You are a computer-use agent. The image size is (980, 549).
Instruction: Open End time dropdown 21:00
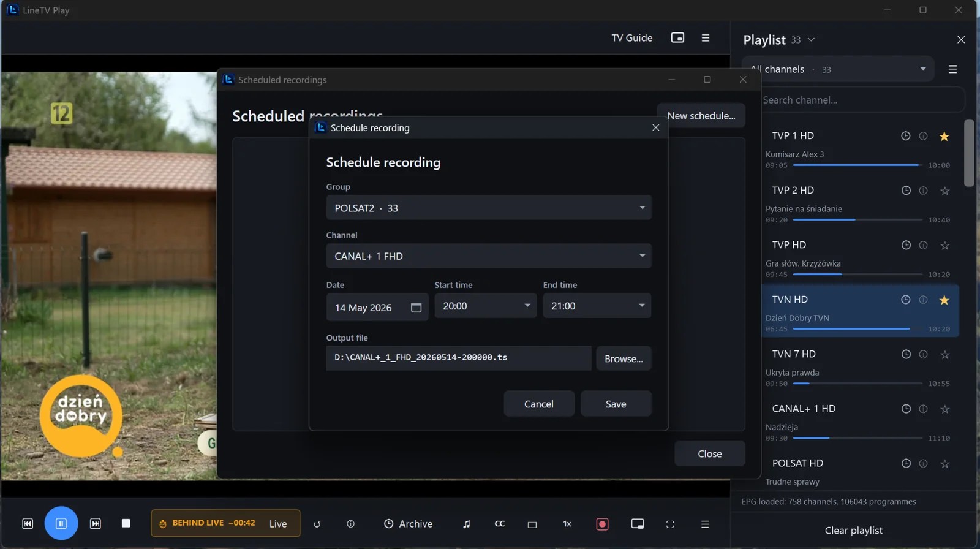[597, 306]
